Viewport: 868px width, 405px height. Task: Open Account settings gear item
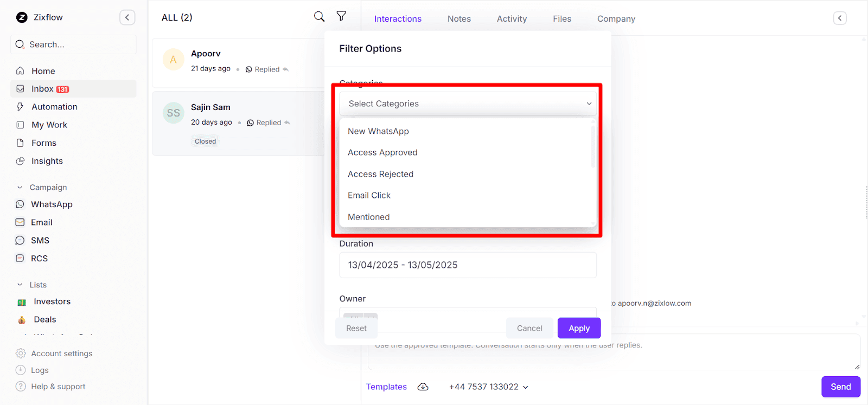click(x=61, y=353)
